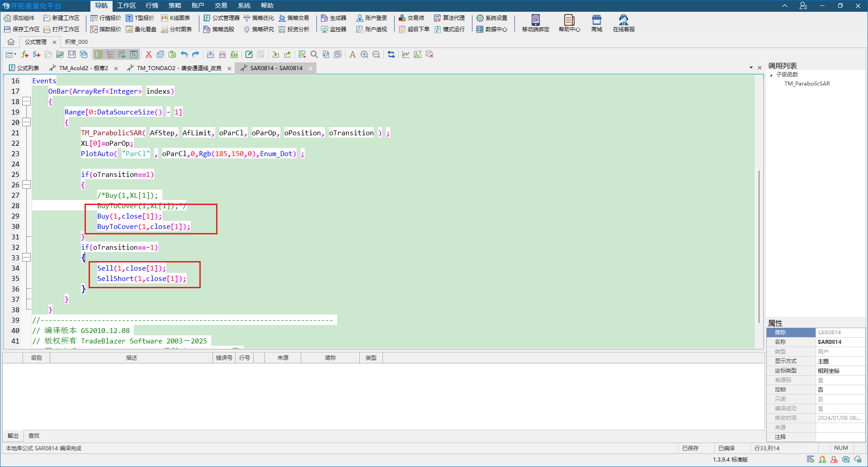Open the 行情 menu
The image size is (868, 467).
tap(152, 5)
